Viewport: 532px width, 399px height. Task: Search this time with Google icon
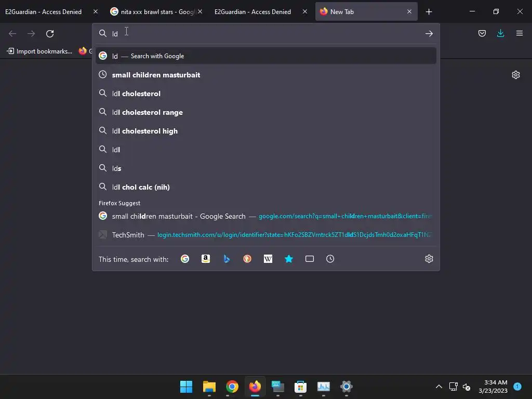pyautogui.click(x=185, y=259)
